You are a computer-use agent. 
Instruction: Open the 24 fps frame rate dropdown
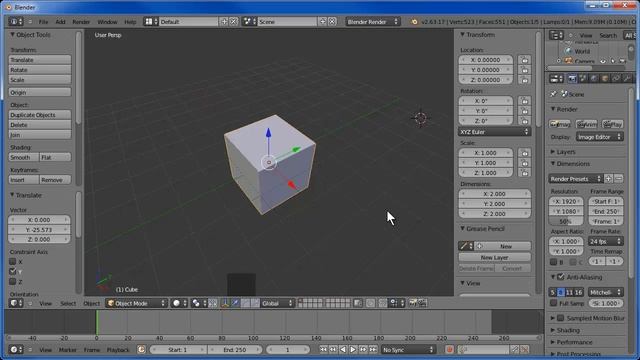605,241
